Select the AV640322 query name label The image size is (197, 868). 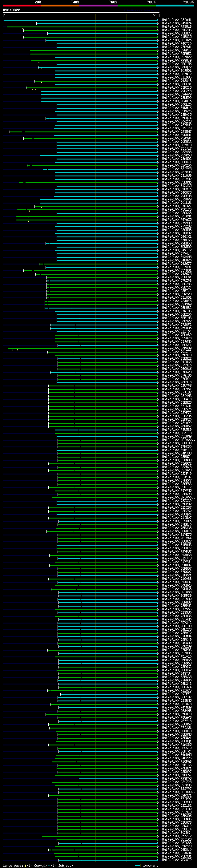(11, 10)
